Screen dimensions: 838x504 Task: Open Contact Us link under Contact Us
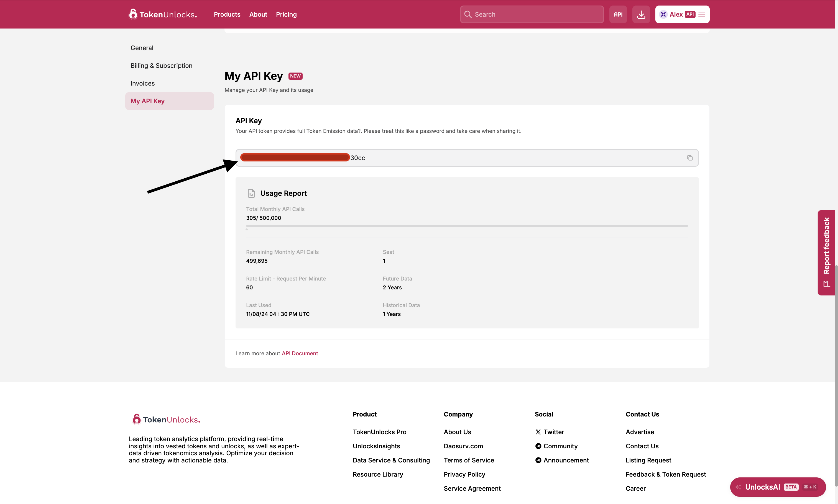642,446
